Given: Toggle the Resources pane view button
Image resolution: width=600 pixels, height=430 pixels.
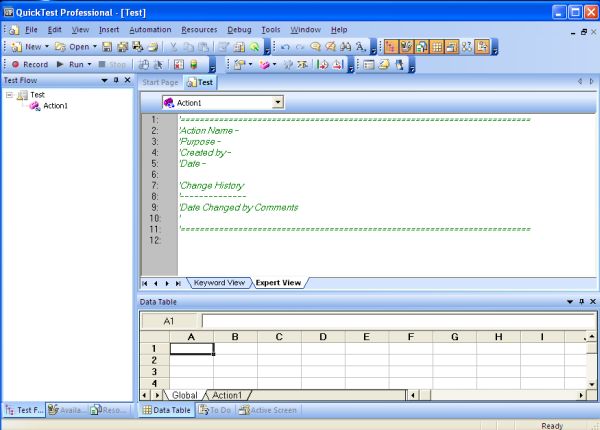Looking at the screenshot, I should [421, 47].
